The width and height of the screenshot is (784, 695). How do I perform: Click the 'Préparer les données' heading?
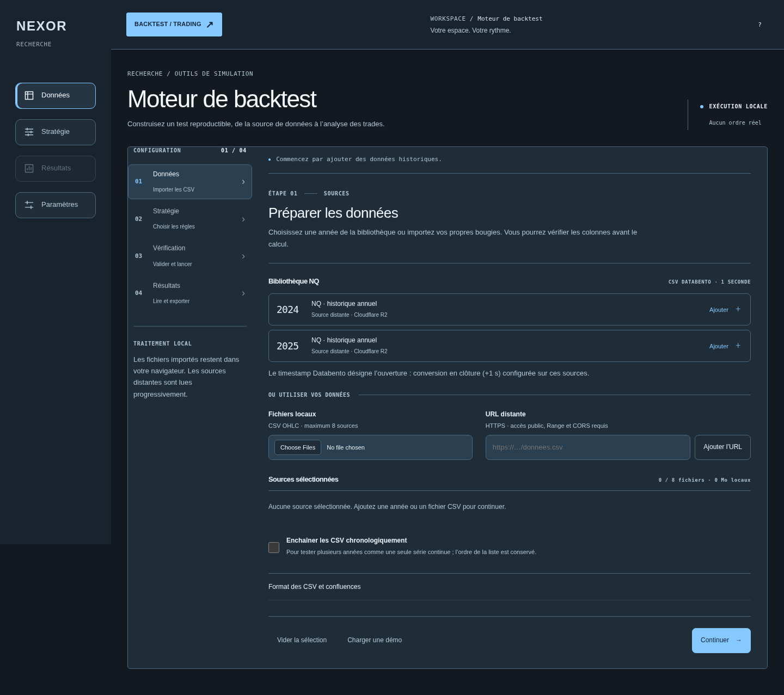[x=333, y=213]
